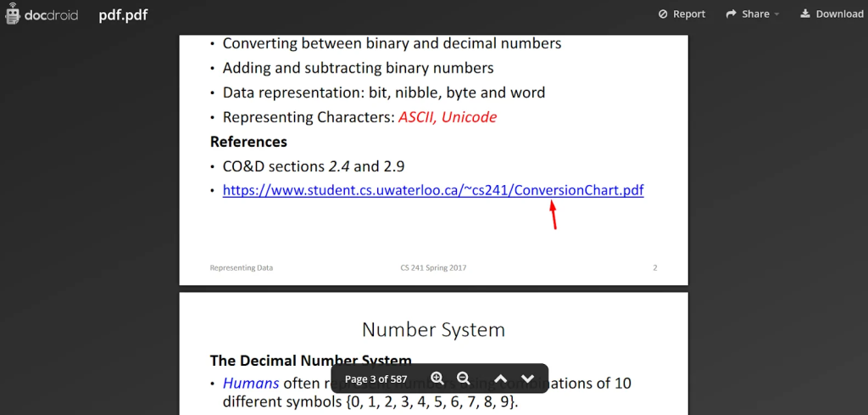Expand the Share dropdown caret

[777, 14]
